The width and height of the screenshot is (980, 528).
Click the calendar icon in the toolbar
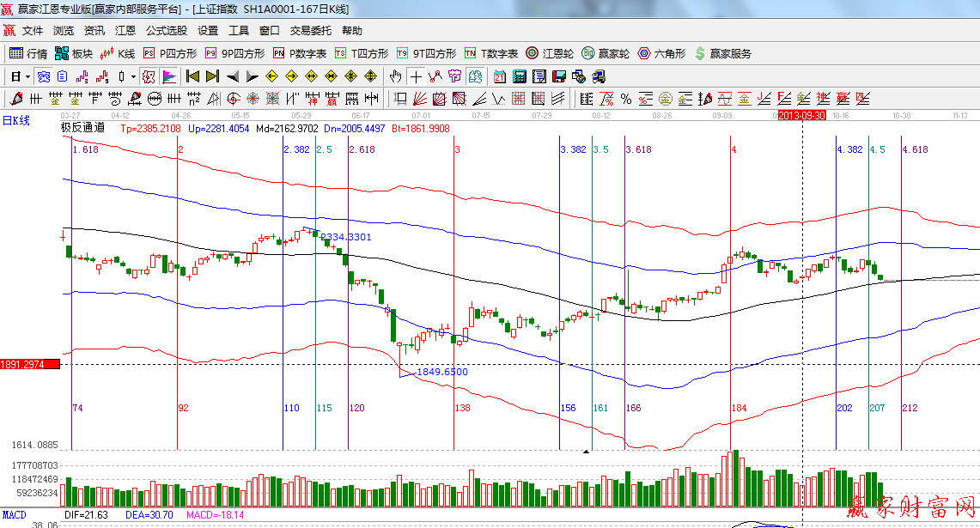[x=500, y=76]
